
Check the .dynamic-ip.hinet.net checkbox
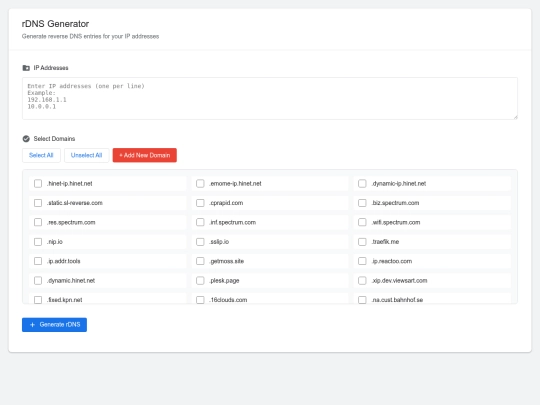[x=362, y=184]
